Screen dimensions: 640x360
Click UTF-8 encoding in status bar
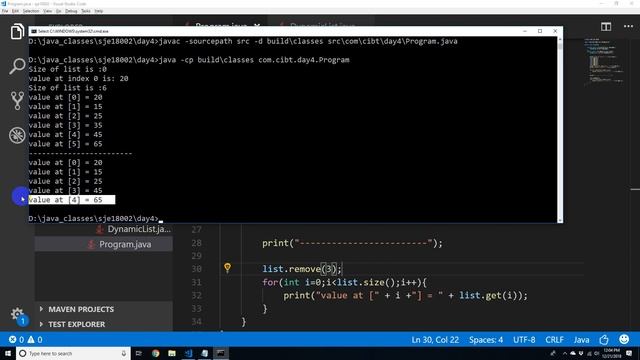[x=524, y=340]
